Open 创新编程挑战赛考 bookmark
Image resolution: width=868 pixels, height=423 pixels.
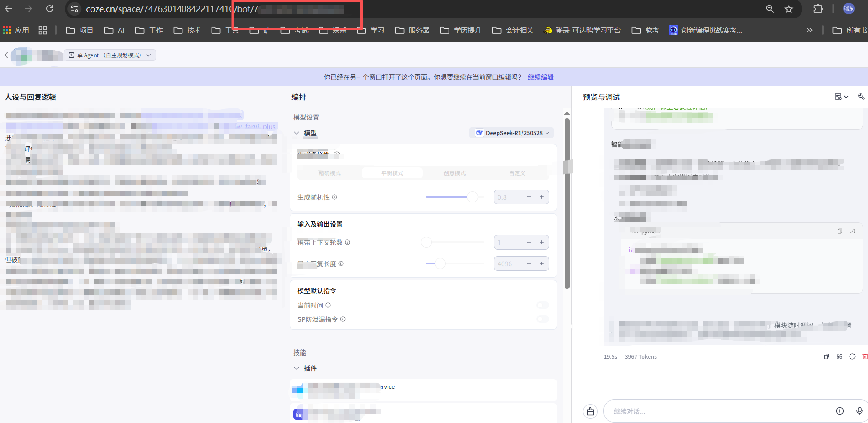point(706,30)
